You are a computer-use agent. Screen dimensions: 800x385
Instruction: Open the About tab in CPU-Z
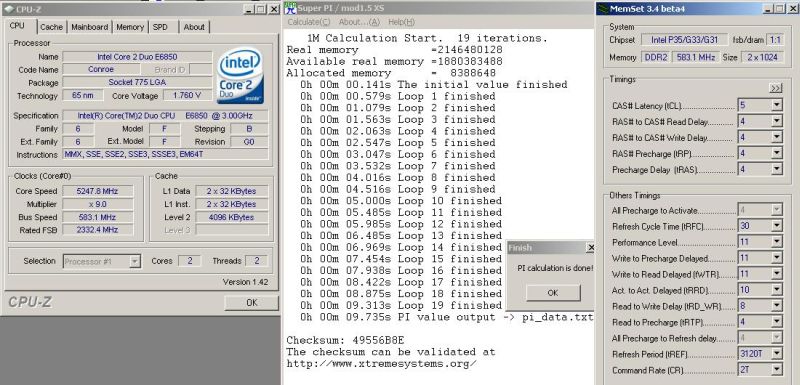tap(194, 27)
